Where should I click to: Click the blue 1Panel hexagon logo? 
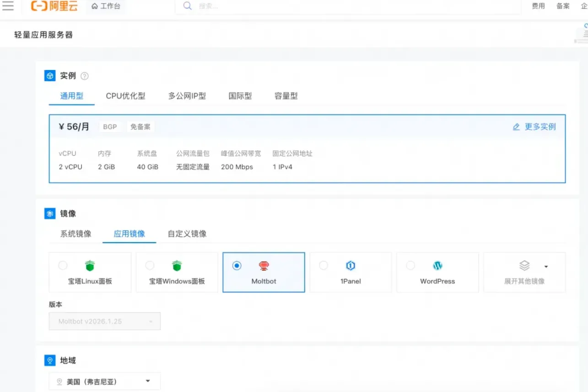point(351,266)
